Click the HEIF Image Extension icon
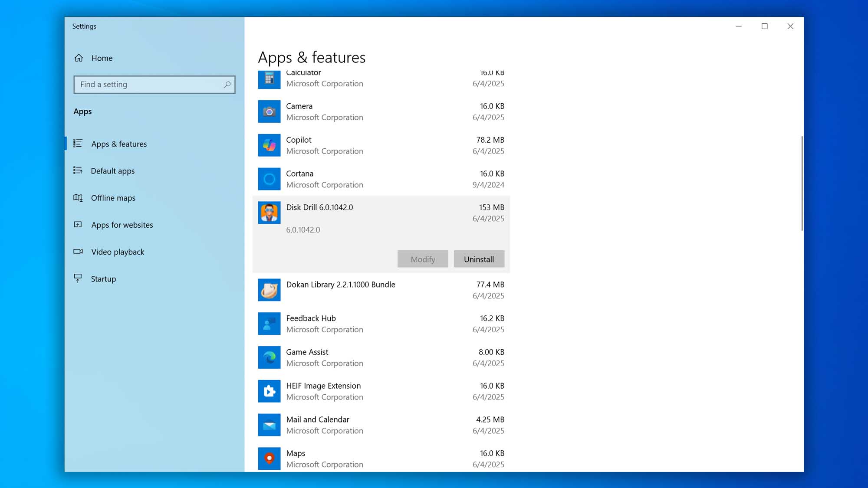The image size is (868, 488). [269, 391]
